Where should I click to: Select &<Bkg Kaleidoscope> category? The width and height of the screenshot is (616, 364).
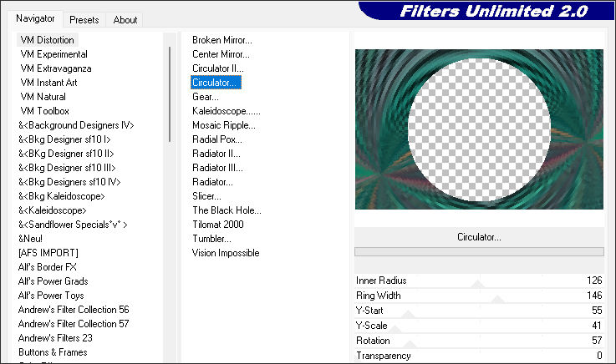(61, 196)
